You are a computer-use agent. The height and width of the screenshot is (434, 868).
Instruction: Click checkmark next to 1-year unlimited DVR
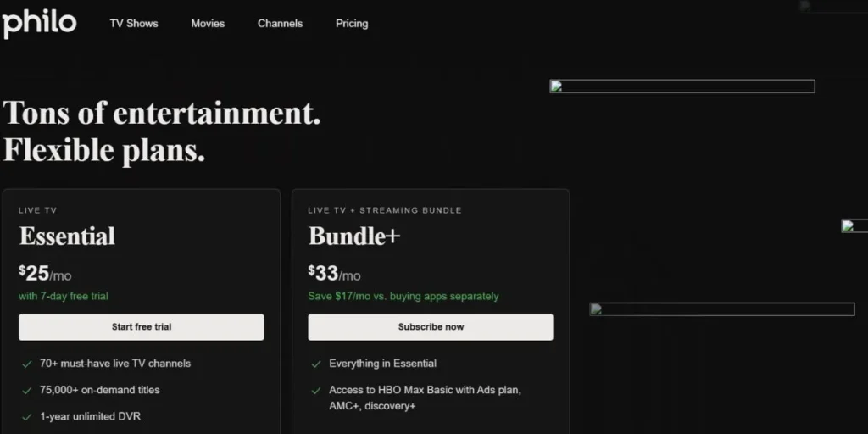[x=27, y=418]
